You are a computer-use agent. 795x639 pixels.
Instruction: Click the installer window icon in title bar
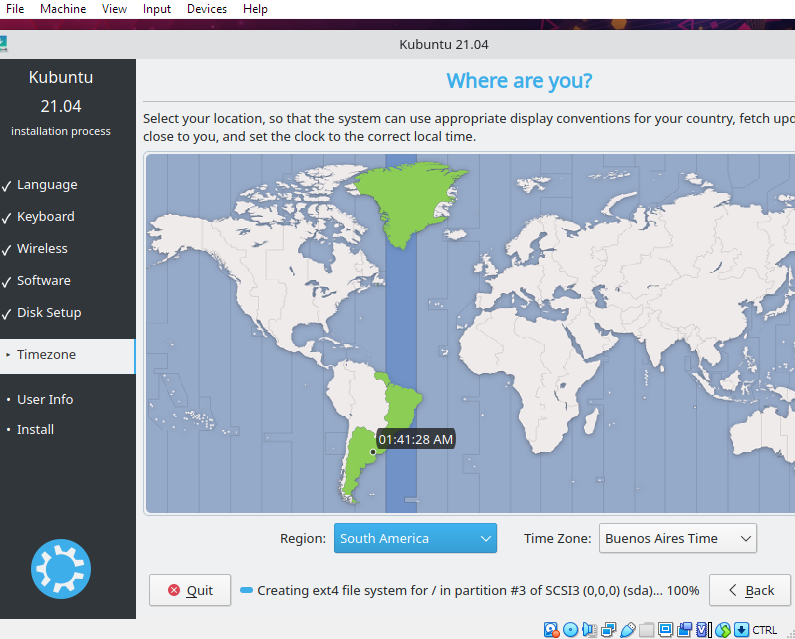coord(3,44)
